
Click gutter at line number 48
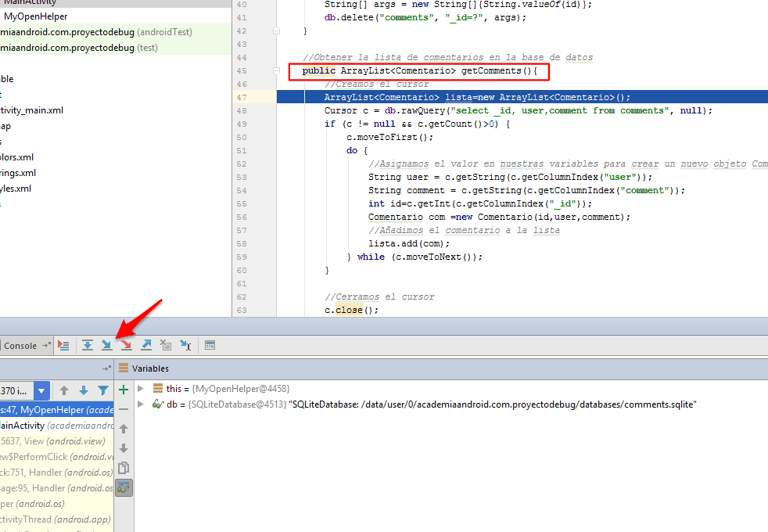(242, 111)
